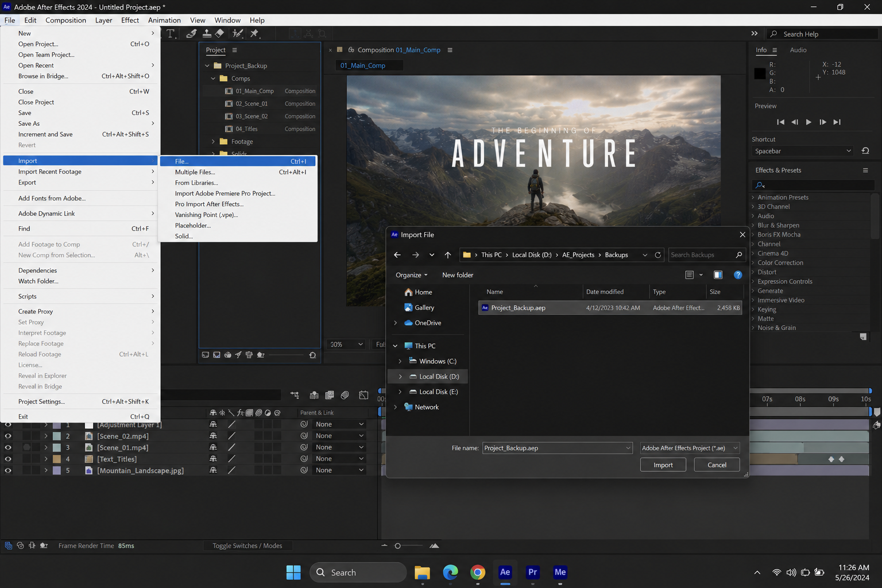Go up one folder in Import File dialog
882x588 pixels.
pyautogui.click(x=448, y=255)
